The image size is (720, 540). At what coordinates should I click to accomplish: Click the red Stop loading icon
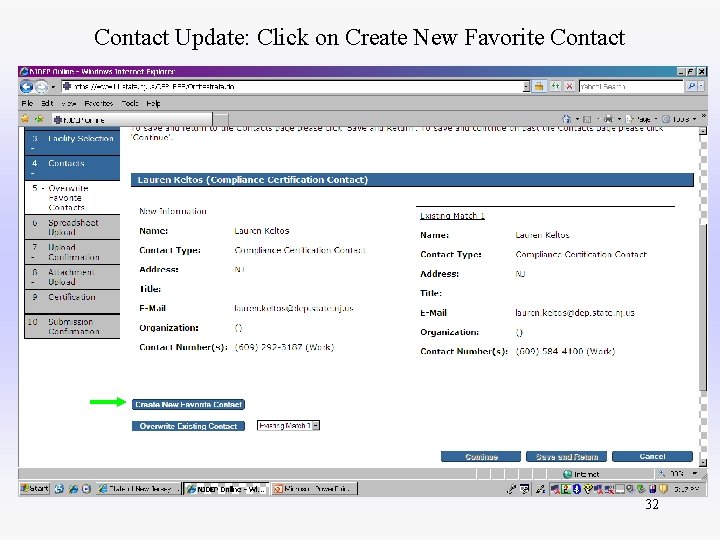click(x=569, y=86)
